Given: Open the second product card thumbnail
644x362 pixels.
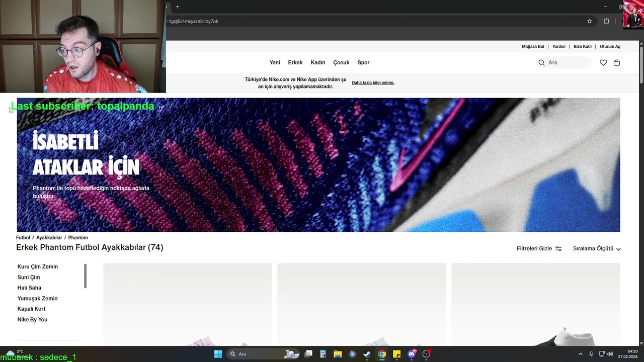Looking at the screenshot, I should [x=361, y=304].
